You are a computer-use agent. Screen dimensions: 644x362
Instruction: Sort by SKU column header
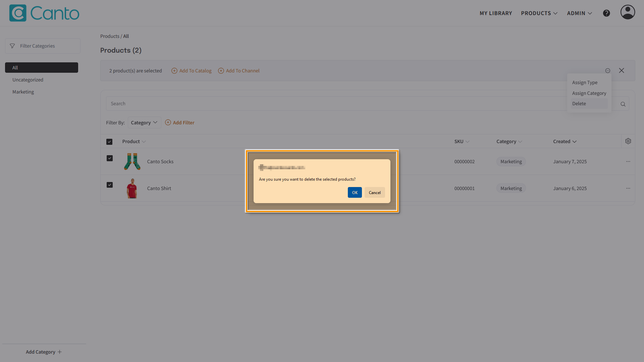pyautogui.click(x=462, y=141)
